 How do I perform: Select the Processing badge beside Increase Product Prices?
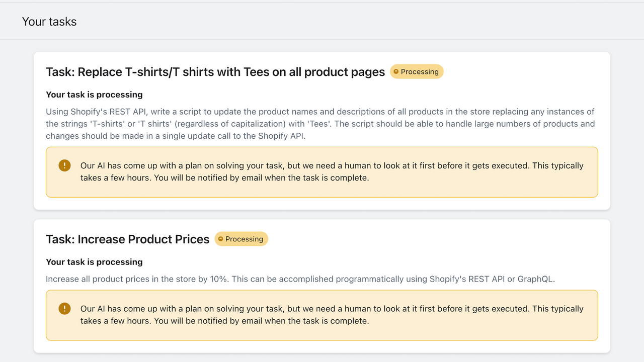pyautogui.click(x=241, y=239)
